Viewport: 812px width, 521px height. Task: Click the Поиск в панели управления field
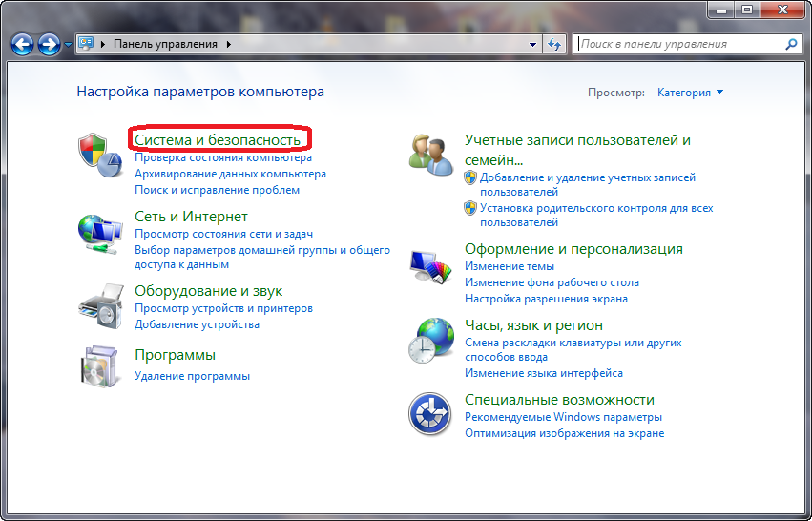679,44
